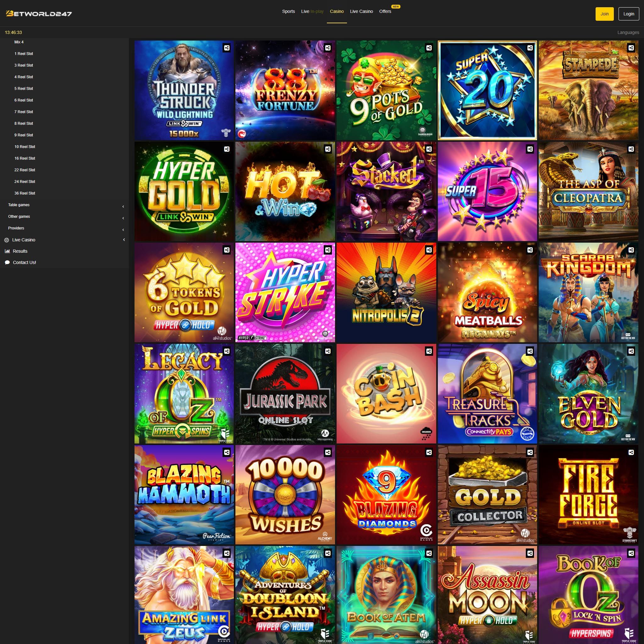
Task: Click the Login button
Action: pos(629,14)
